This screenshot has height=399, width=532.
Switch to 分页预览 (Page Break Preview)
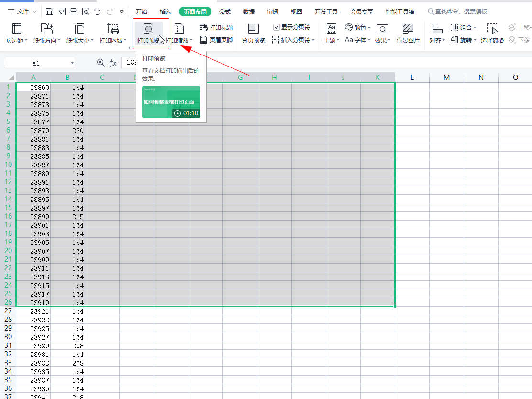(x=253, y=33)
